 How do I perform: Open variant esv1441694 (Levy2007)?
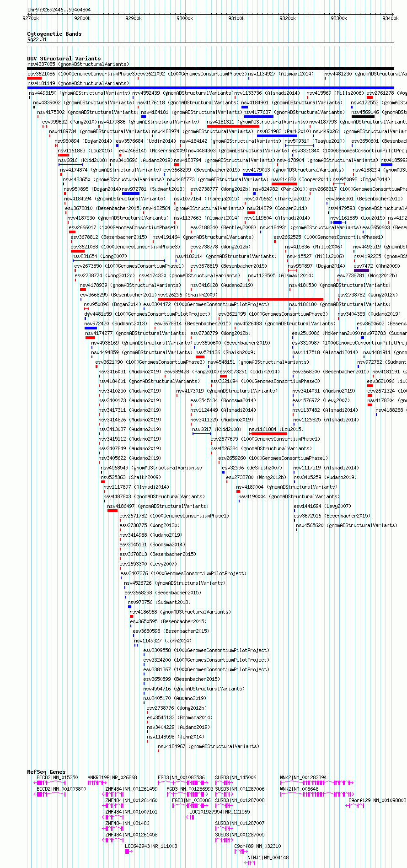(x=322, y=506)
